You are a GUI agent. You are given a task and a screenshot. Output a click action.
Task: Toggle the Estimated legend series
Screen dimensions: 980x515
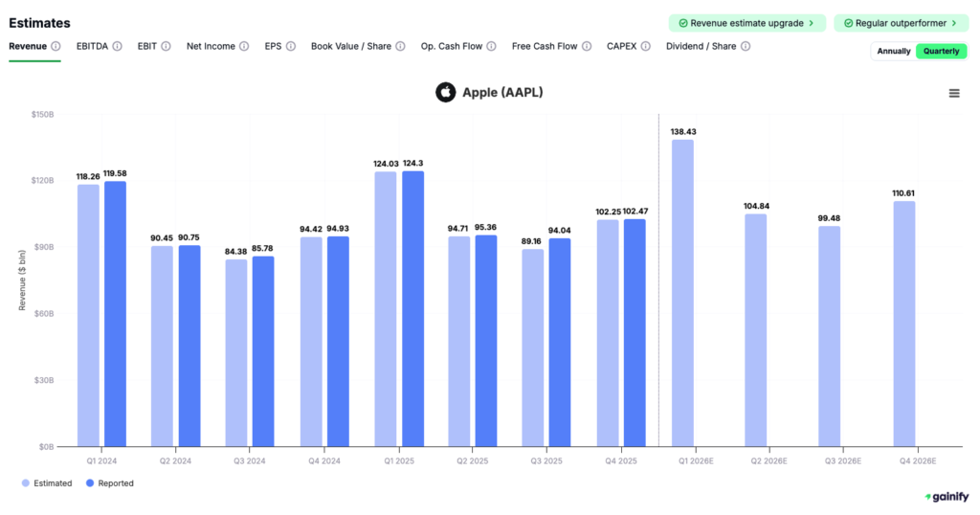pyautogui.click(x=47, y=483)
